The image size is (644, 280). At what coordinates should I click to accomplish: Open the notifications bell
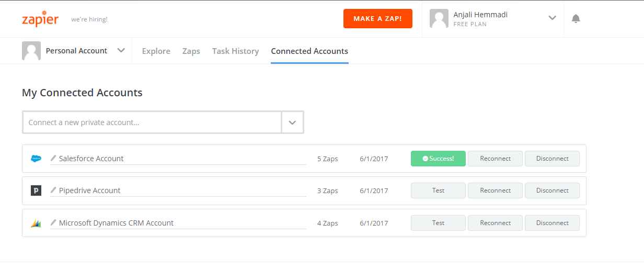click(x=576, y=19)
